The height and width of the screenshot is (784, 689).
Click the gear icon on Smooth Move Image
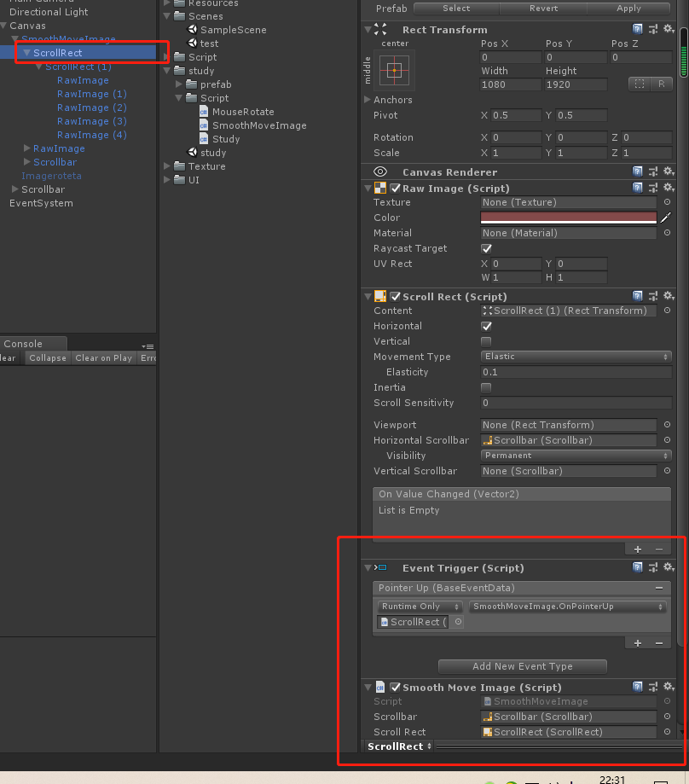click(x=669, y=687)
